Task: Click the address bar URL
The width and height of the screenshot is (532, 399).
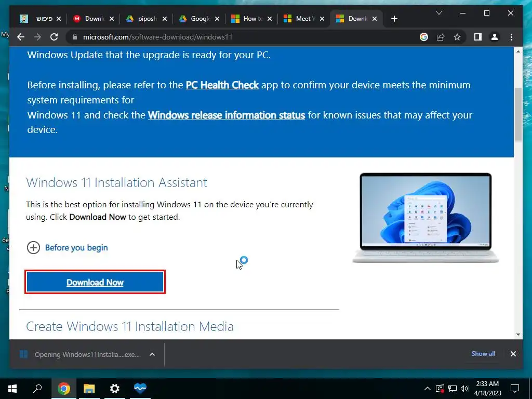Action: coord(158,37)
